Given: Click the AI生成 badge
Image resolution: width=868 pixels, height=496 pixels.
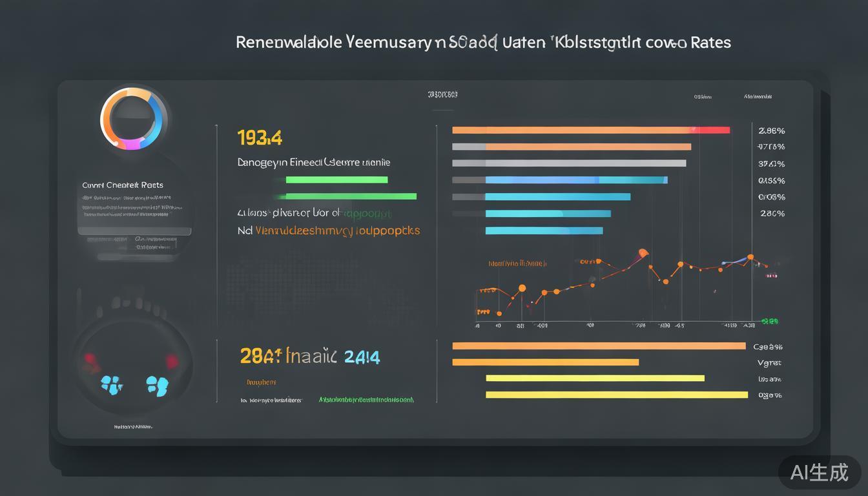Looking at the screenshot, I should tap(820, 472).
